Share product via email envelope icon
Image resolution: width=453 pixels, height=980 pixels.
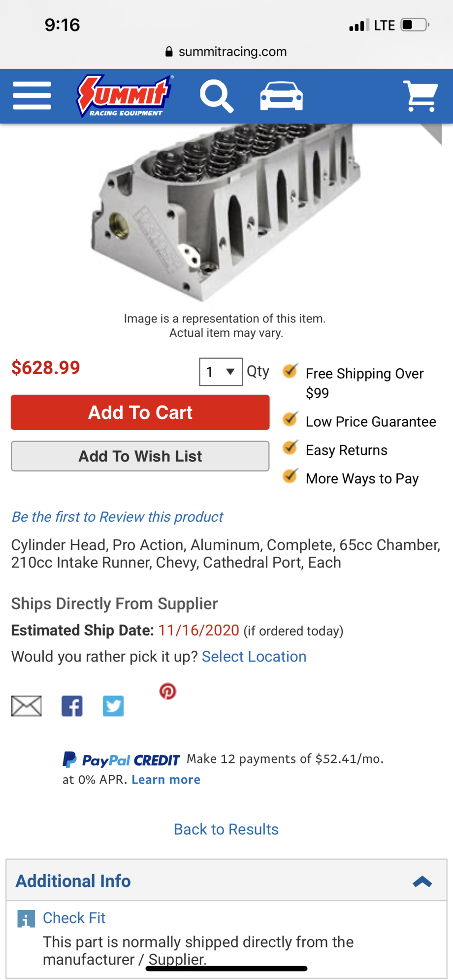[x=26, y=706]
